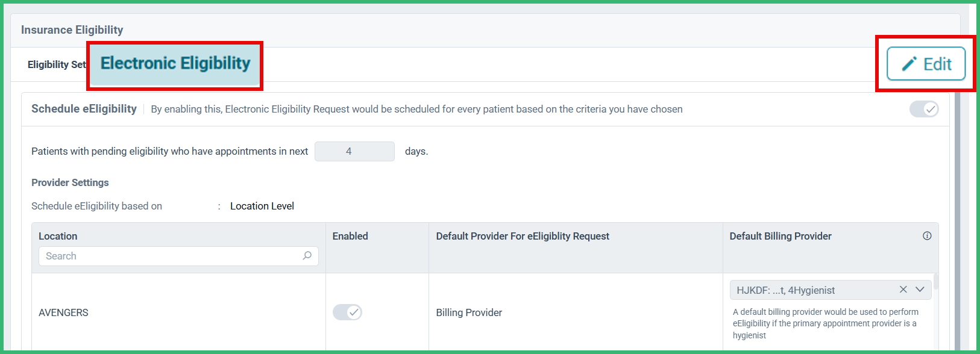Toggle the Enabled switch for AVENGERS
980x354 pixels.
click(347, 312)
